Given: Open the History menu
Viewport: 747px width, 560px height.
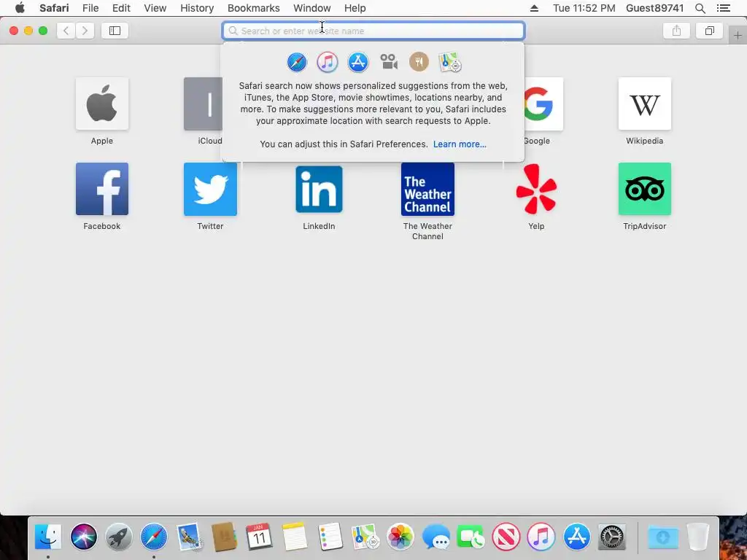Looking at the screenshot, I should [x=197, y=8].
